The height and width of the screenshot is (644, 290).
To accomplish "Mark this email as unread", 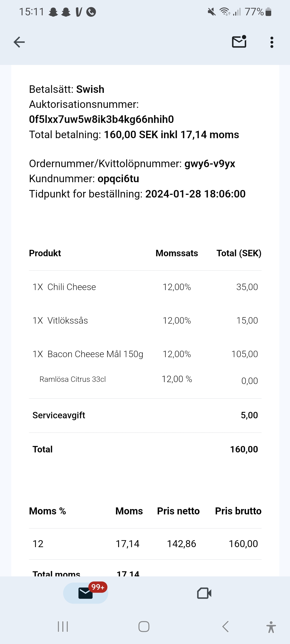I will tap(239, 42).
